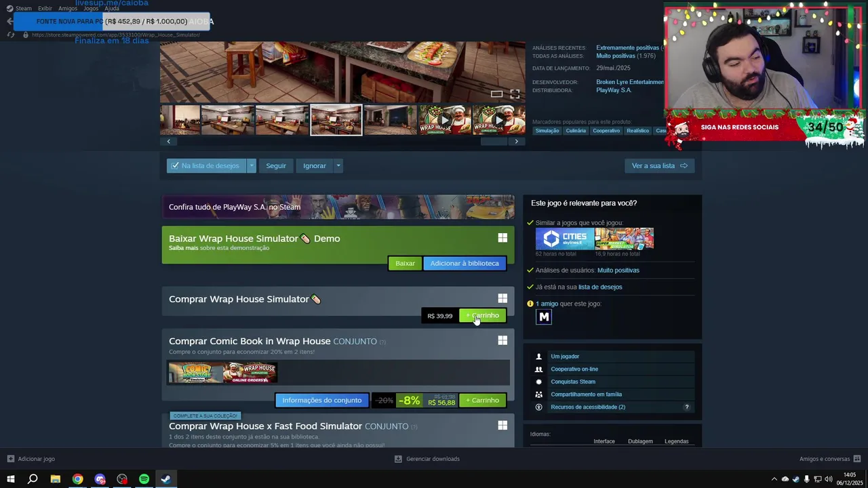Click the Windows icon in the Comprar Wrap House Simulator box
868x488 pixels.
tap(502, 298)
